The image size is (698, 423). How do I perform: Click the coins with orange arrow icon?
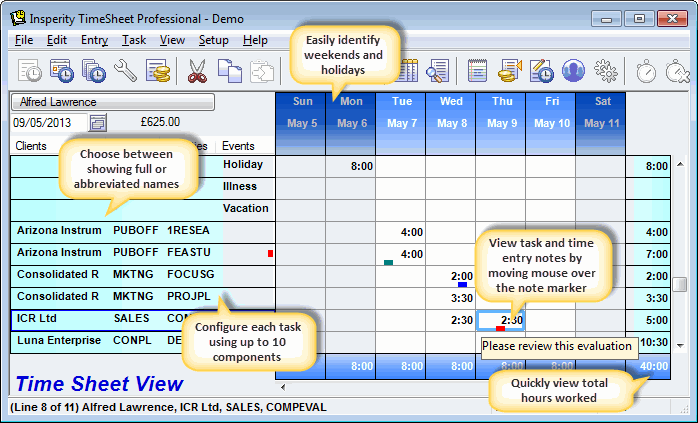pyautogui.click(x=509, y=71)
